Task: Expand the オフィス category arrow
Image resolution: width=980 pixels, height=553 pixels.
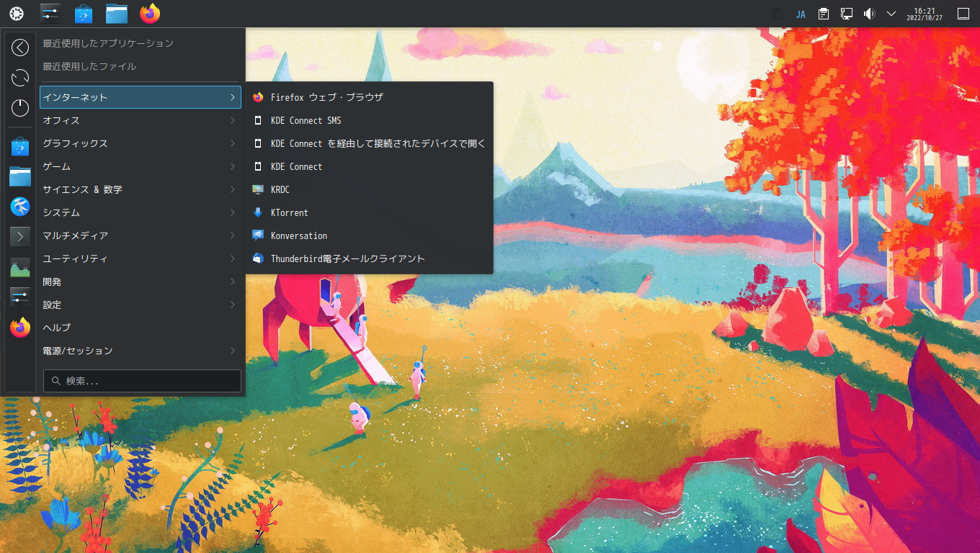Action: [x=232, y=120]
